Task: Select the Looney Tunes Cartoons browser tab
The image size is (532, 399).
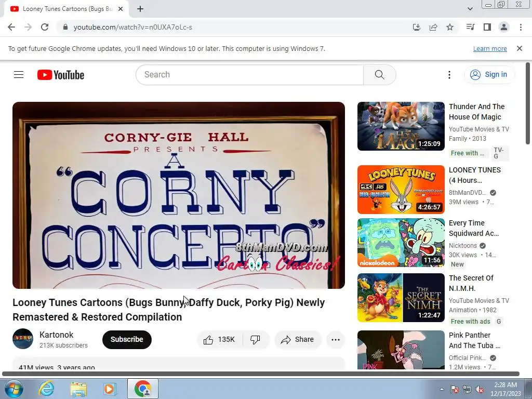Action: pyautogui.click(x=66, y=9)
